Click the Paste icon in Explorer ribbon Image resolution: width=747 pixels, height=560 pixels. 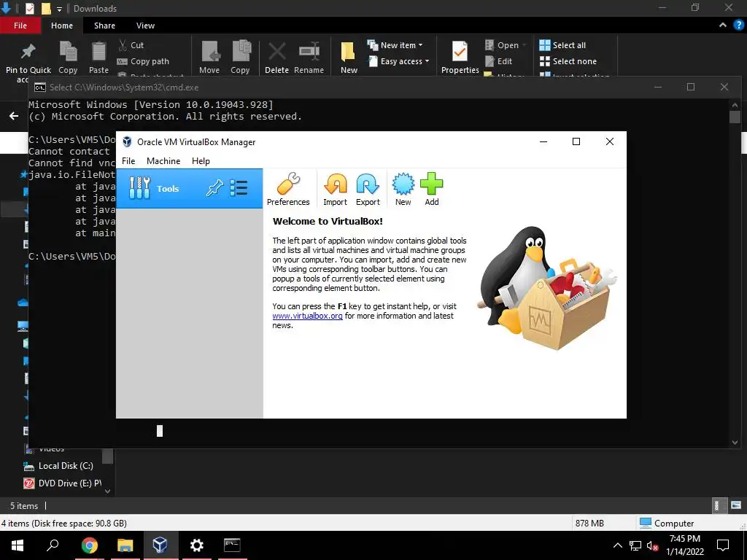pyautogui.click(x=98, y=58)
